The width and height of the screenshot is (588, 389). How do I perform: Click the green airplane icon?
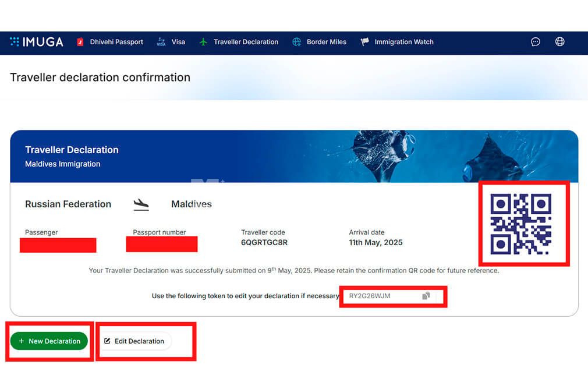click(x=203, y=42)
